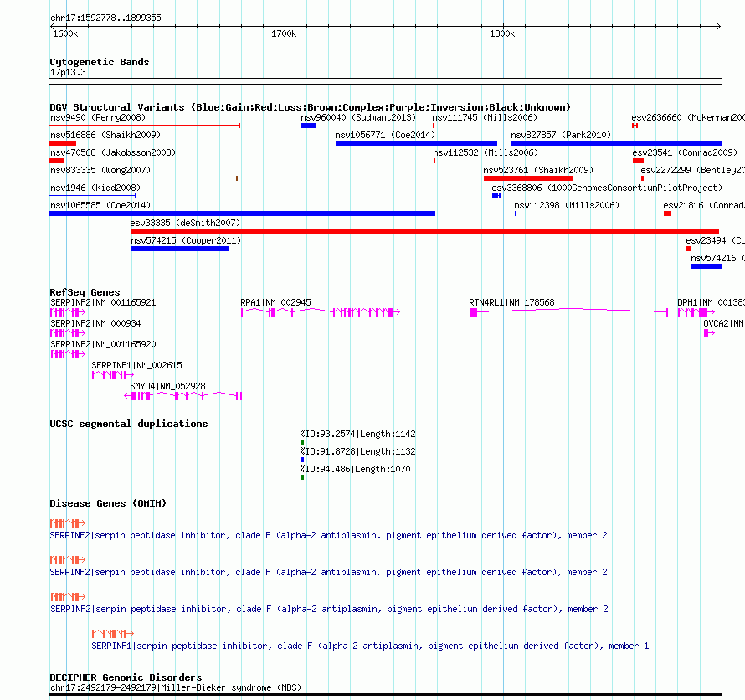Select the nsv523761 (Shaikh2009) red bar

(x=528, y=178)
